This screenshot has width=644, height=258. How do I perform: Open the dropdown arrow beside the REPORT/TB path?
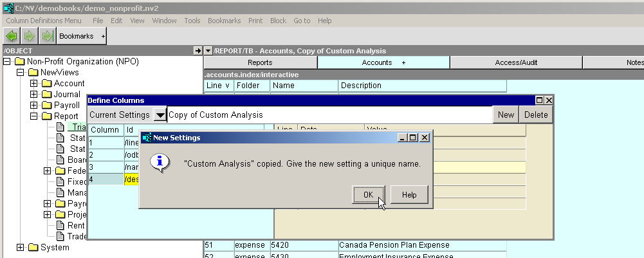pyautogui.click(x=208, y=51)
